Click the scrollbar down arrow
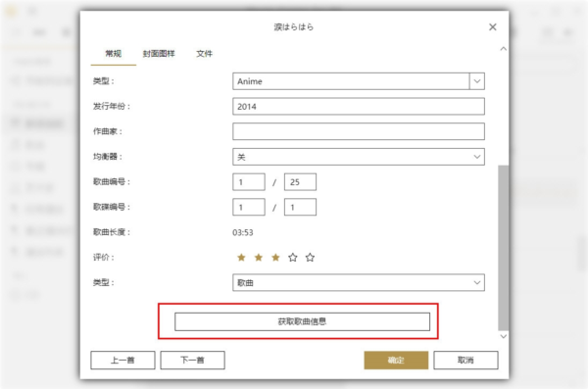Screen dimensions: 588x389 point(504,336)
